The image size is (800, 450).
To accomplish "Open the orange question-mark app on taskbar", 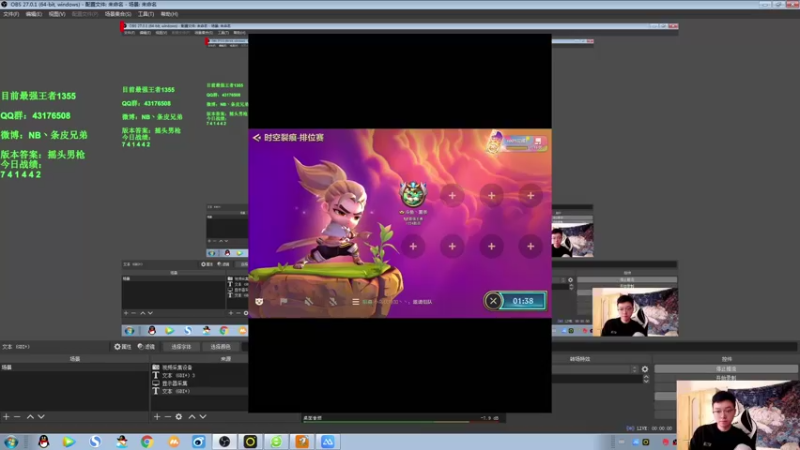I will coord(302,442).
